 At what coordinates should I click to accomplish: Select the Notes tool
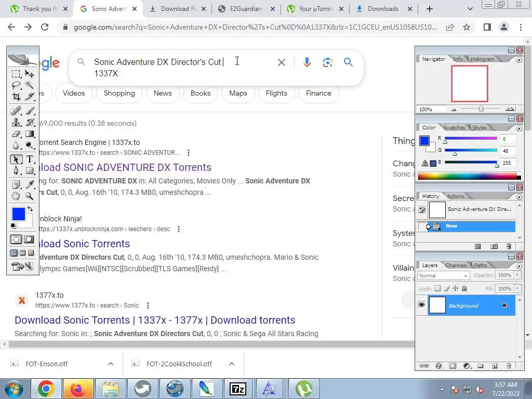[x=16, y=184]
